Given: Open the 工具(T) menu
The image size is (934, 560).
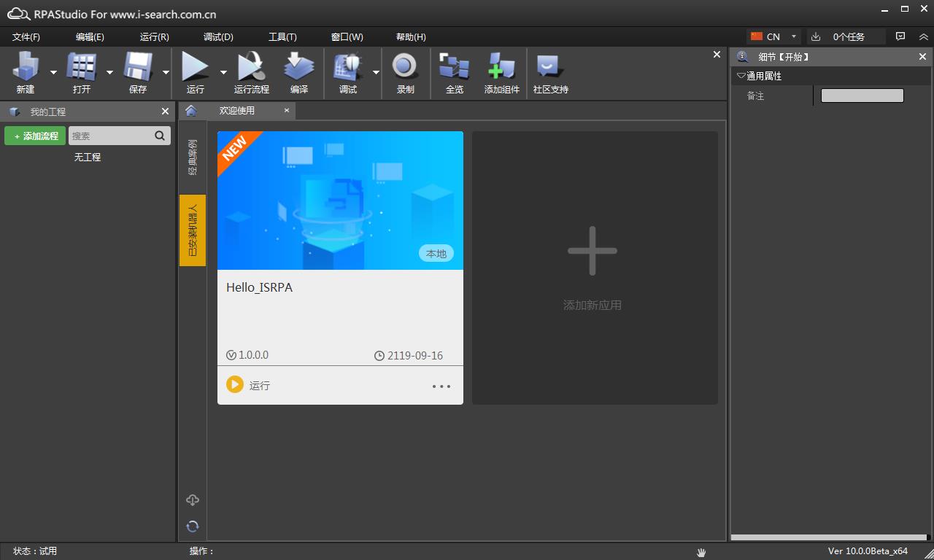Looking at the screenshot, I should (x=282, y=37).
